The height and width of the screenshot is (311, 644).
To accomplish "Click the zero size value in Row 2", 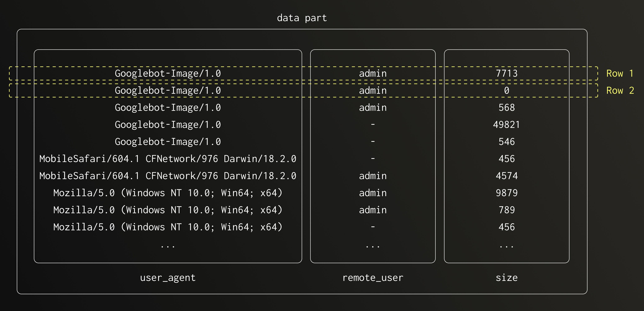I will 506,90.
